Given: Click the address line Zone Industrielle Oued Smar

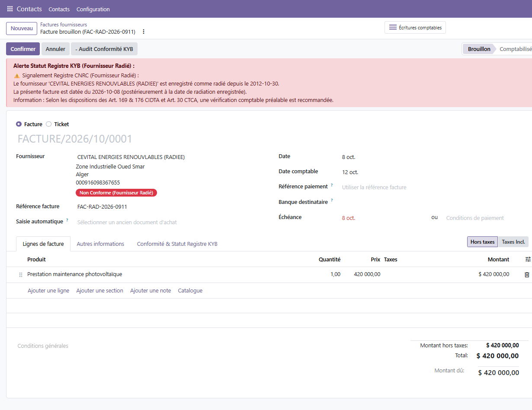Looking at the screenshot, I should click(110, 166).
